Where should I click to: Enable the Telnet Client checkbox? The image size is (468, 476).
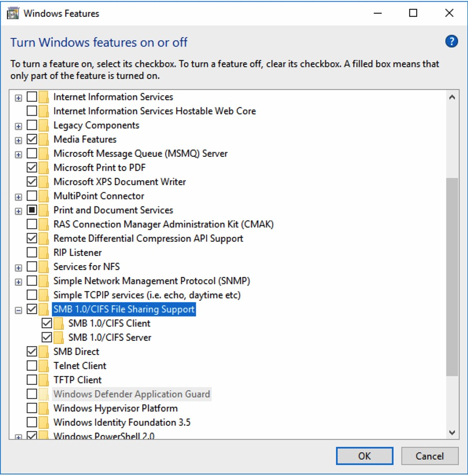pos(32,366)
